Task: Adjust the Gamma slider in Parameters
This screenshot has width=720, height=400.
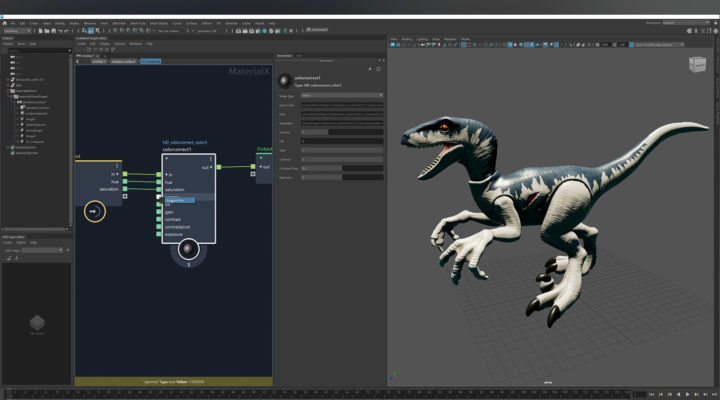Action: [x=342, y=132]
